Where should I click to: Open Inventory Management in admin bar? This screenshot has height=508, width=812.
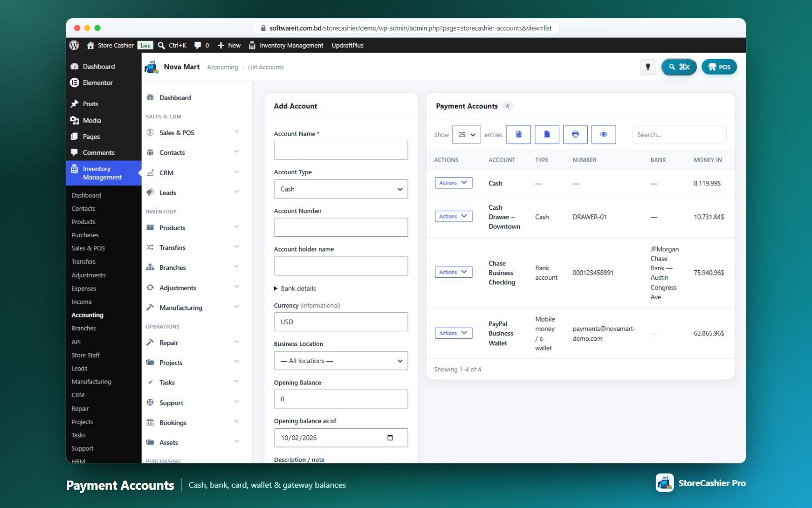pos(286,45)
